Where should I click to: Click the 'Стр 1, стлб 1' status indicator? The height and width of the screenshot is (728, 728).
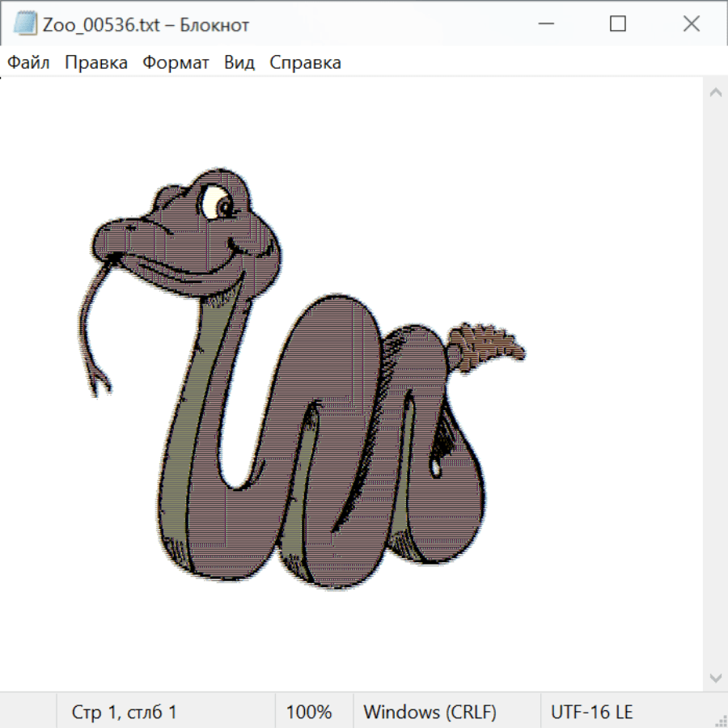(x=125, y=712)
